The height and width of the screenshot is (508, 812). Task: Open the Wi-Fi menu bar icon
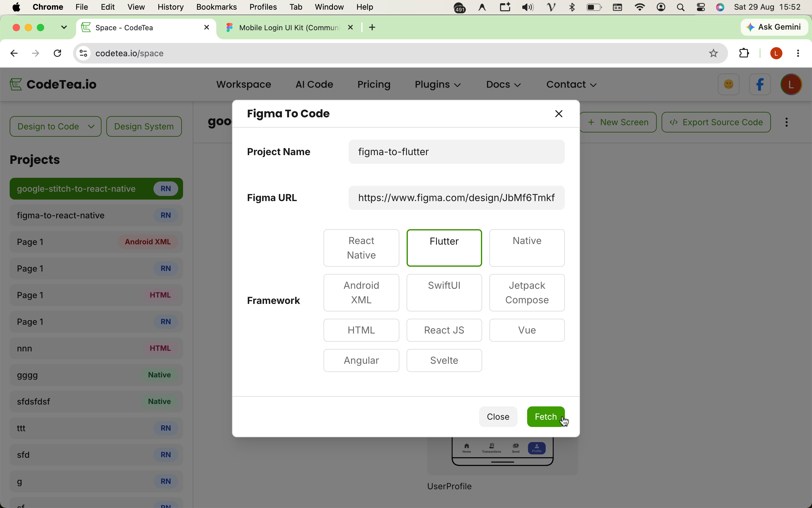pos(640,7)
